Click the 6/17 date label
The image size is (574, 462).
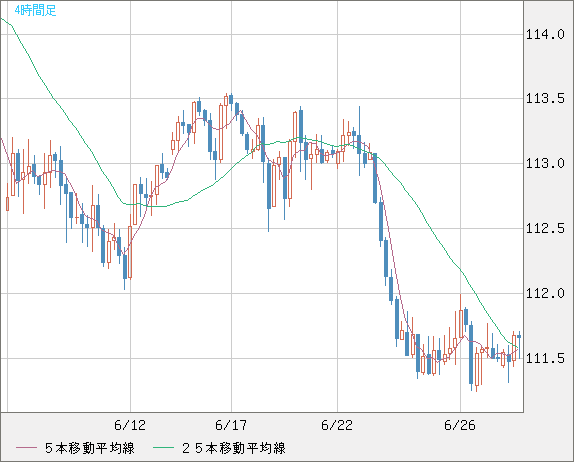tap(231, 425)
